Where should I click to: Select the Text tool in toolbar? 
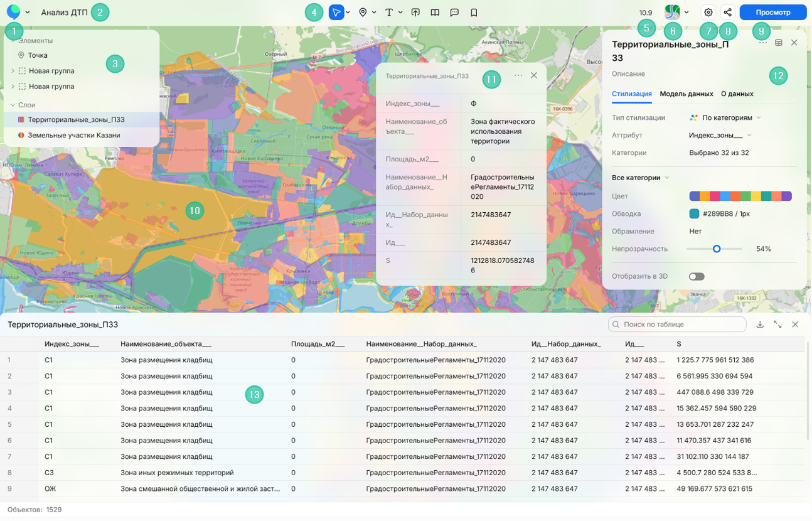coord(389,13)
